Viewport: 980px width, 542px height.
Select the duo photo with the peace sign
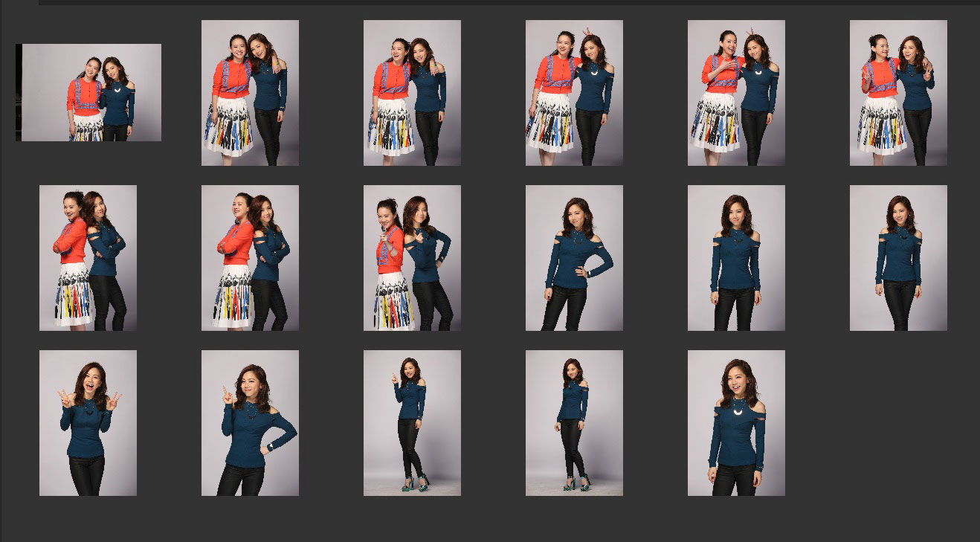(x=898, y=92)
